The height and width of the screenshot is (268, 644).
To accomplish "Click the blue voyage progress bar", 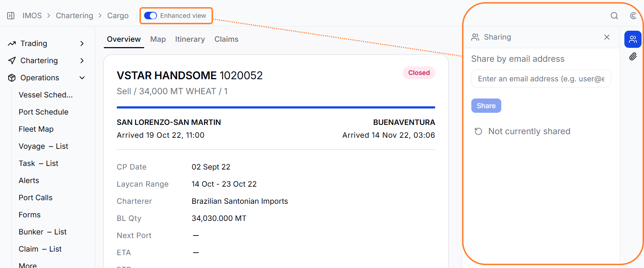I will 276,107.
